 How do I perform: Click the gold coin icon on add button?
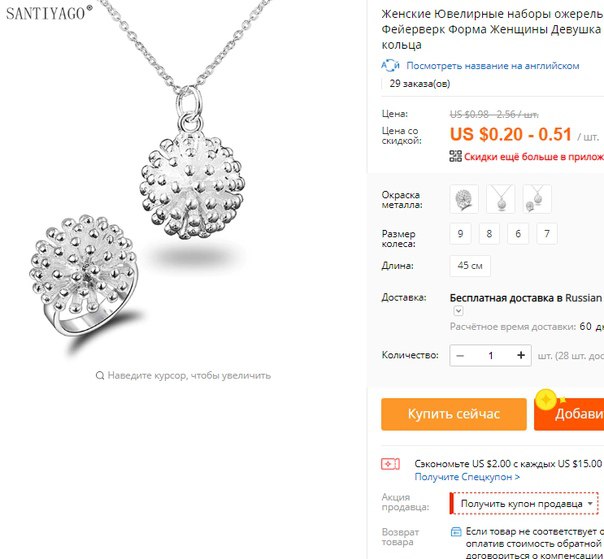coord(546,400)
